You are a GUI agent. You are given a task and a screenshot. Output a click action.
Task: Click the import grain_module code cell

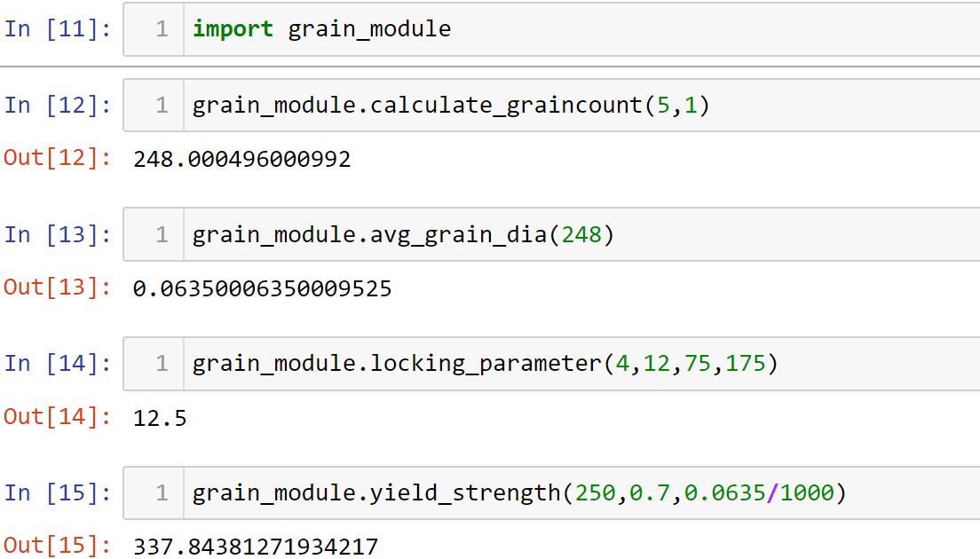coord(577,29)
